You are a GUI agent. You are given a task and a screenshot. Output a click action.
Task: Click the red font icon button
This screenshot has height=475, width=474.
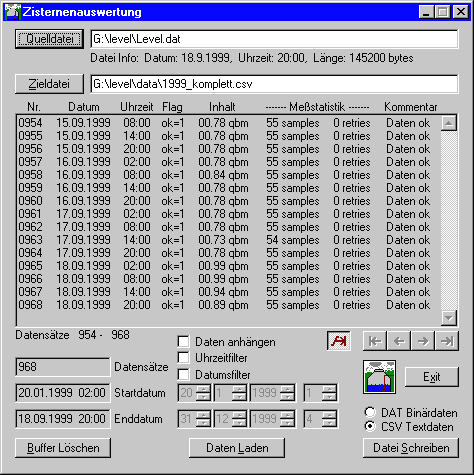[339, 341]
